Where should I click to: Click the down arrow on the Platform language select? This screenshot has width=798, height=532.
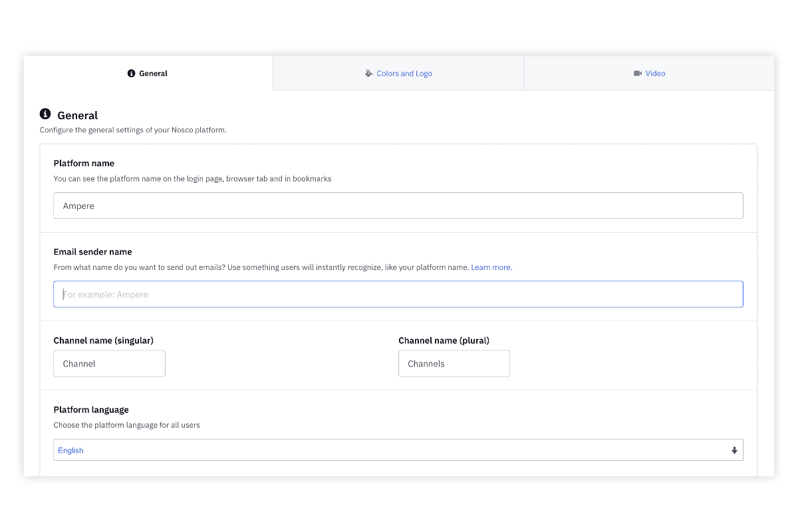[734, 450]
